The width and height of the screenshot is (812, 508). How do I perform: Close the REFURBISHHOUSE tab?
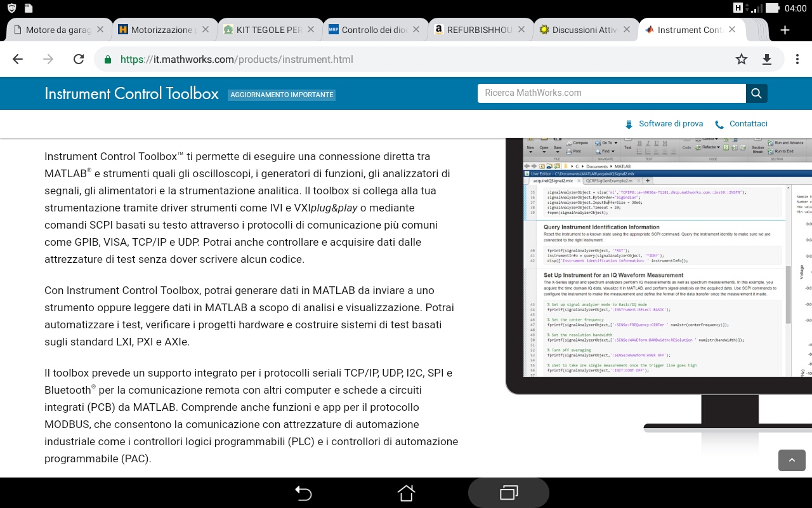click(521, 30)
